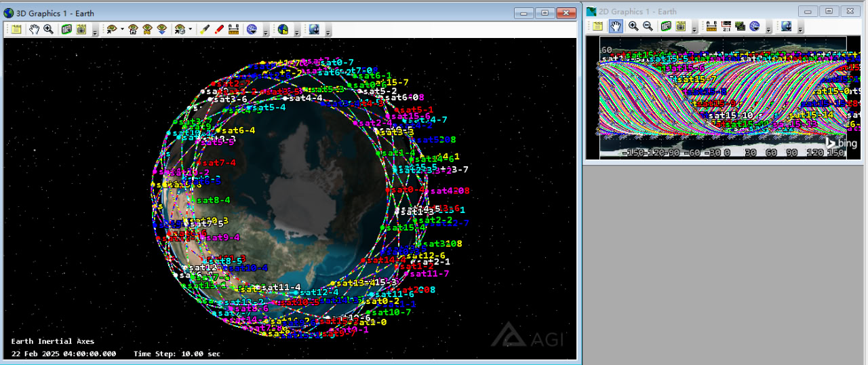Expand the stored views dropdown arrow

(x=190, y=30)
